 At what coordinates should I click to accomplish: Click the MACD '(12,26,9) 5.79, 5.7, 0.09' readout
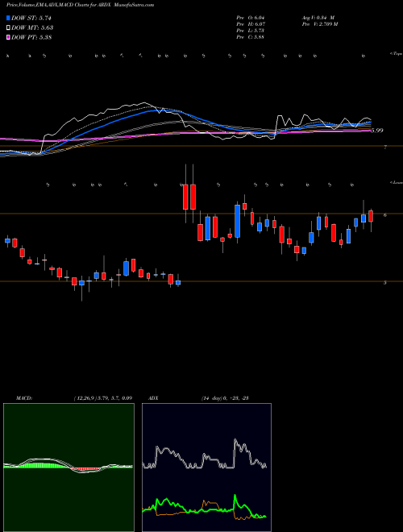103,398
